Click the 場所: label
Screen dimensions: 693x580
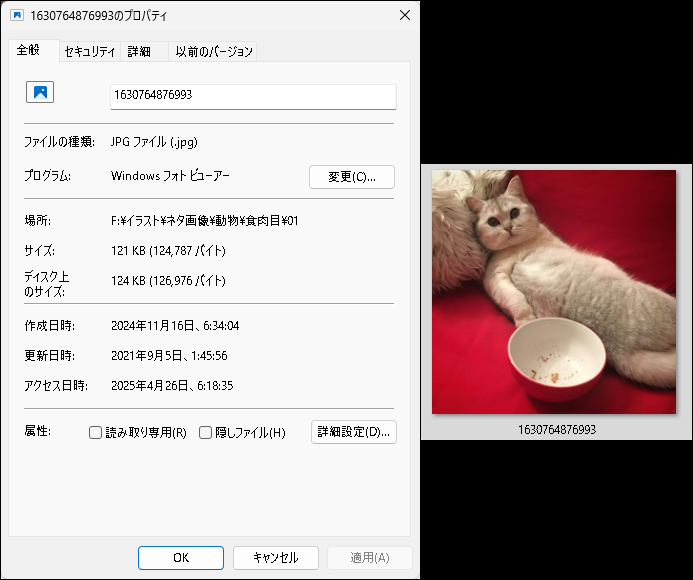click(x=38, y=221)
